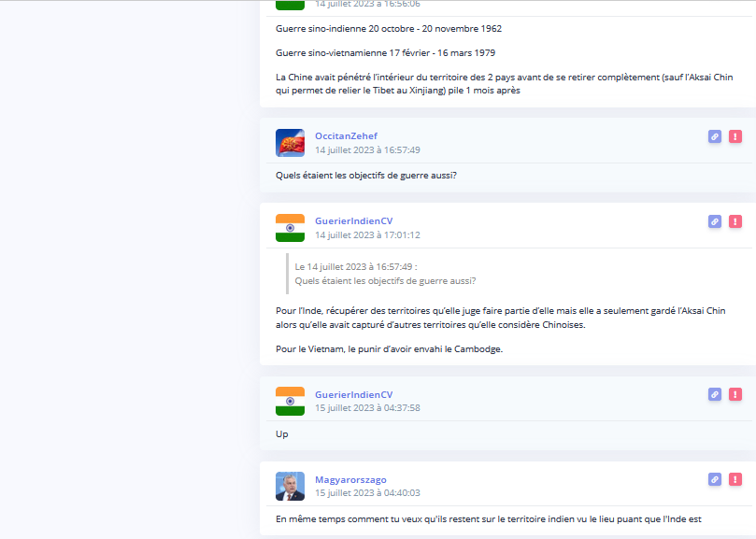756x539 pixels.
Task: Visit Magyarorszago's profile via username
Action: [350, 480]
